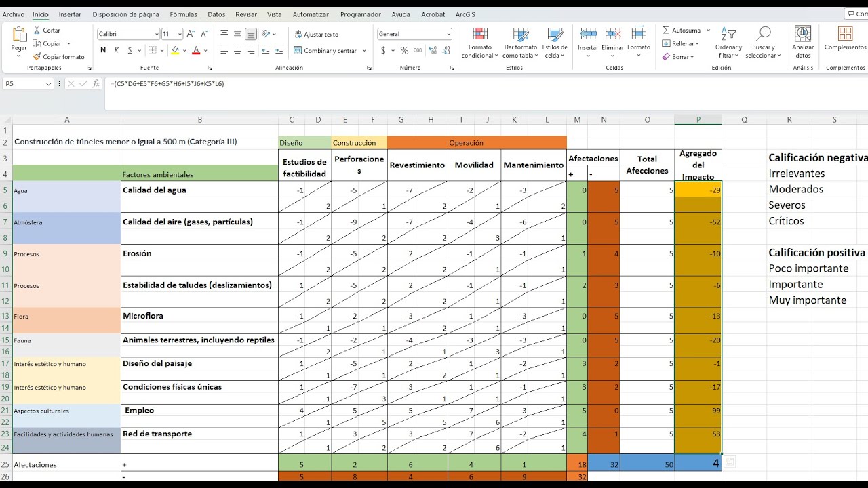868x488 pixels.
Task: Switch to the Fórmulas tab
Action: coord(184,14)
